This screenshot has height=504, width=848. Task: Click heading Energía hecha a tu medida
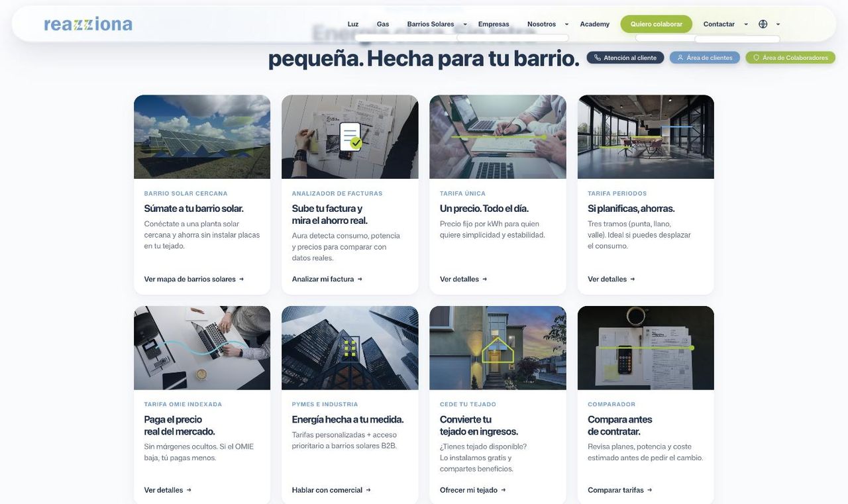tap(348, 419)
